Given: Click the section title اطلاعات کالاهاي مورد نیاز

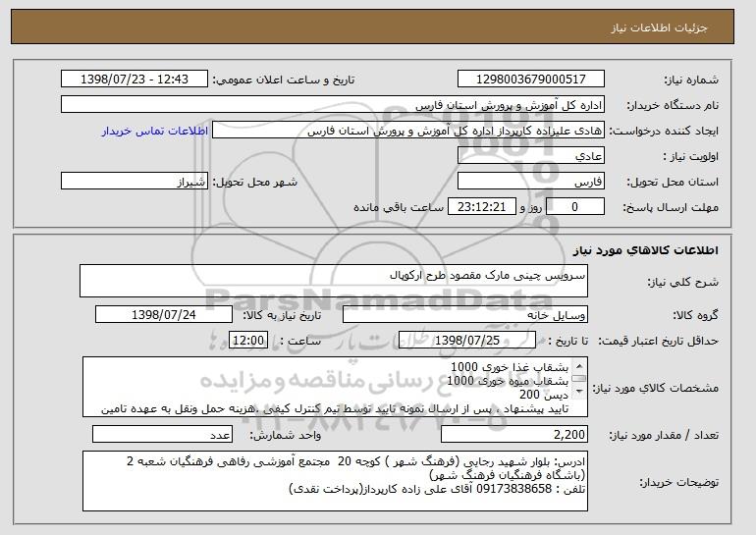Looking at the screenshot, I should click(646, 250).
